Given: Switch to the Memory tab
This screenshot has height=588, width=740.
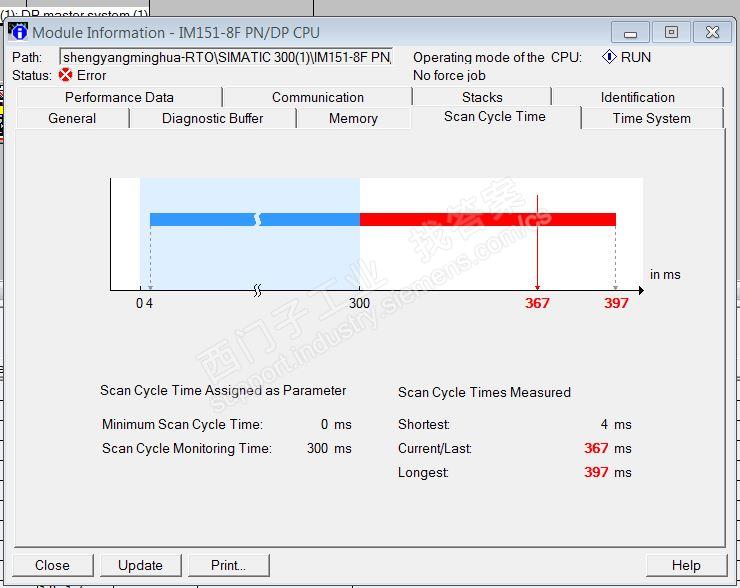Looking at the screenshot, I should pyautogui.click(x=353, y=118).
